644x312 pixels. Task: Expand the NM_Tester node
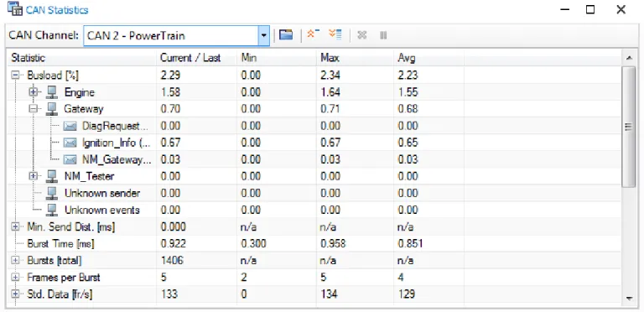coord(34,176)
